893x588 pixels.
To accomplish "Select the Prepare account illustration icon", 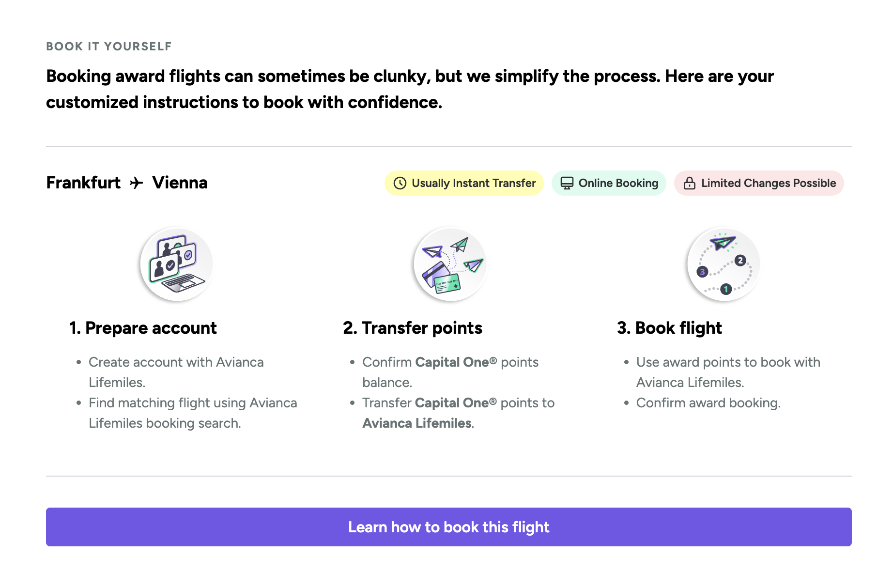I will 176,264.
